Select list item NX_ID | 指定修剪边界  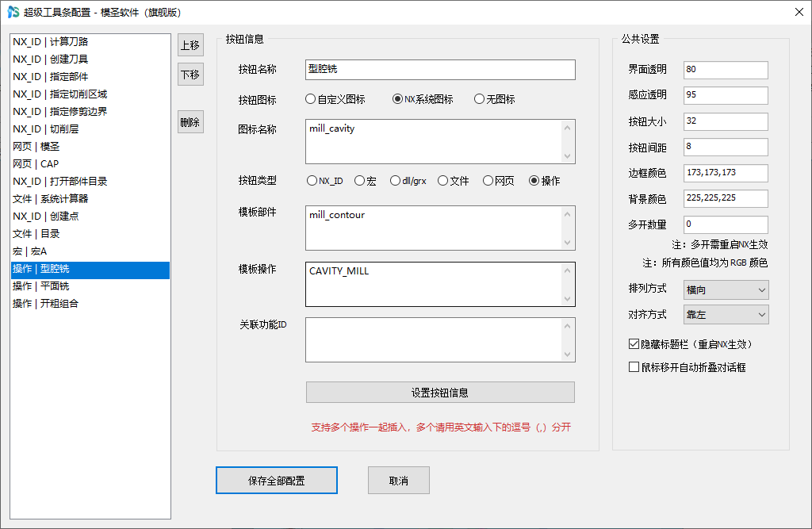pyautogui.click(x=90, y=111)
